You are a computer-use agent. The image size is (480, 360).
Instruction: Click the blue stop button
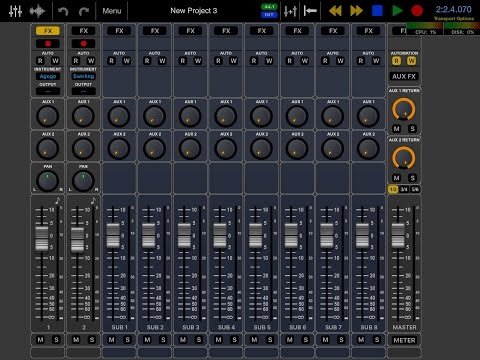coord(377,11)
